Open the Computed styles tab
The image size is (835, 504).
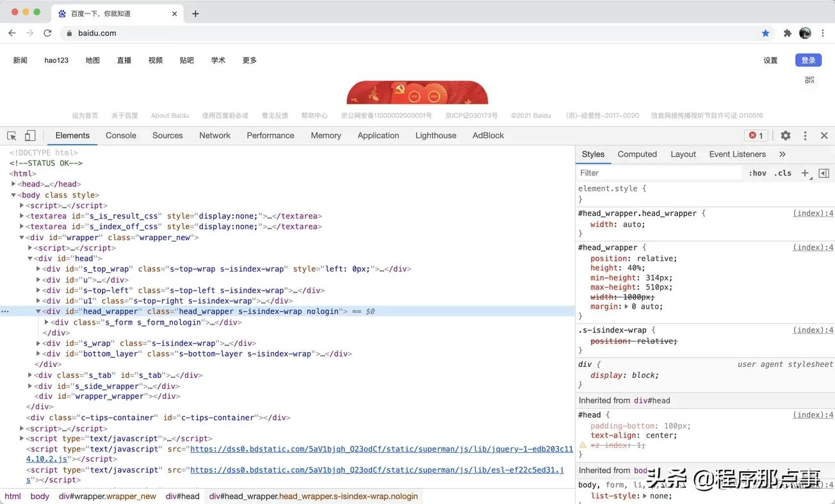[x=636, y=154]
